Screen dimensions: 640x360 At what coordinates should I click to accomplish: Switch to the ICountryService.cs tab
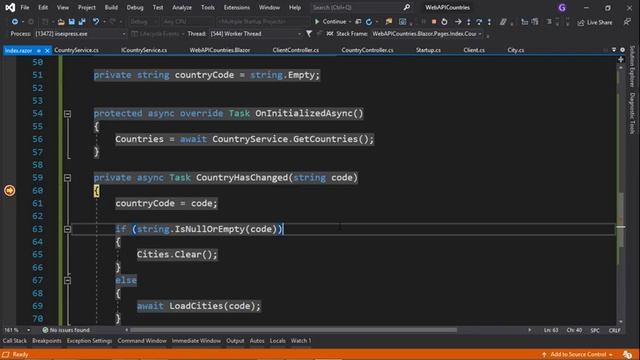pos(144,50)
